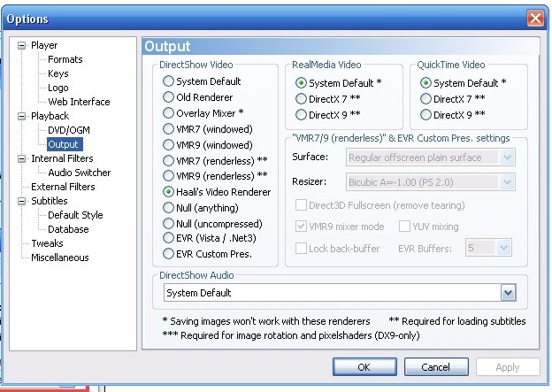Collapse the Player tree node
The height and width of the screenshot is (392, 552).
tap(22, 45)
